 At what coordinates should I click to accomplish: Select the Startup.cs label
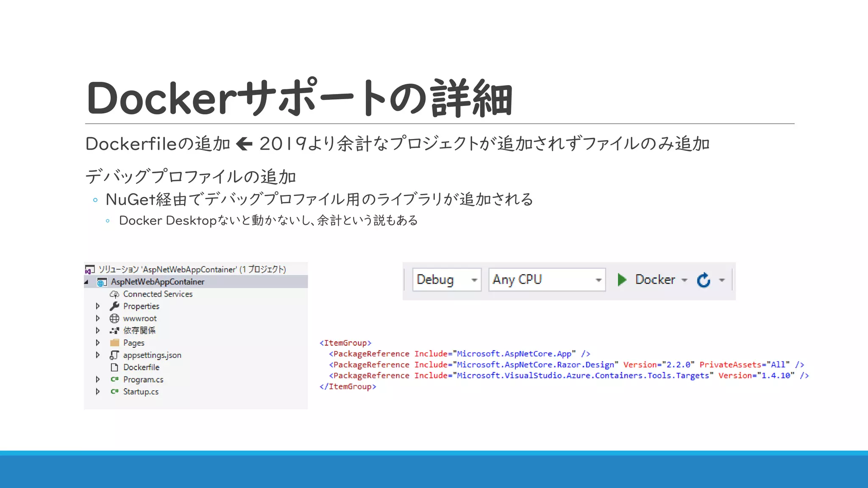pos(141,391)
